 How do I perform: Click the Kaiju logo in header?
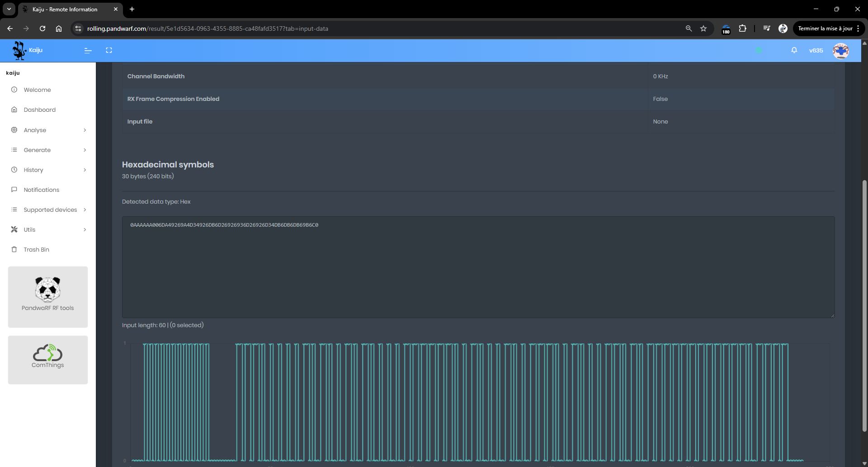click(x=19, y=50)
